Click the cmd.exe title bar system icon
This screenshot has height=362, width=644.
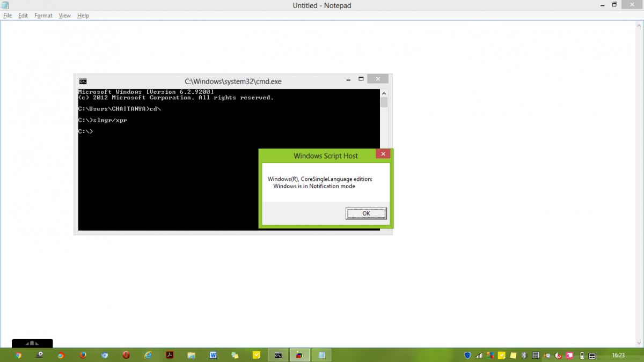coord(83,82)
